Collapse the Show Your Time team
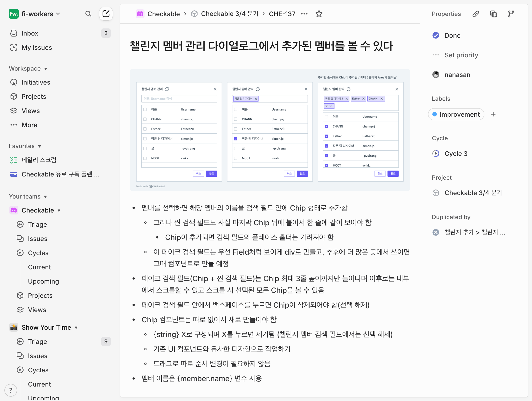The image size is (532, 401). pos(76,327)
